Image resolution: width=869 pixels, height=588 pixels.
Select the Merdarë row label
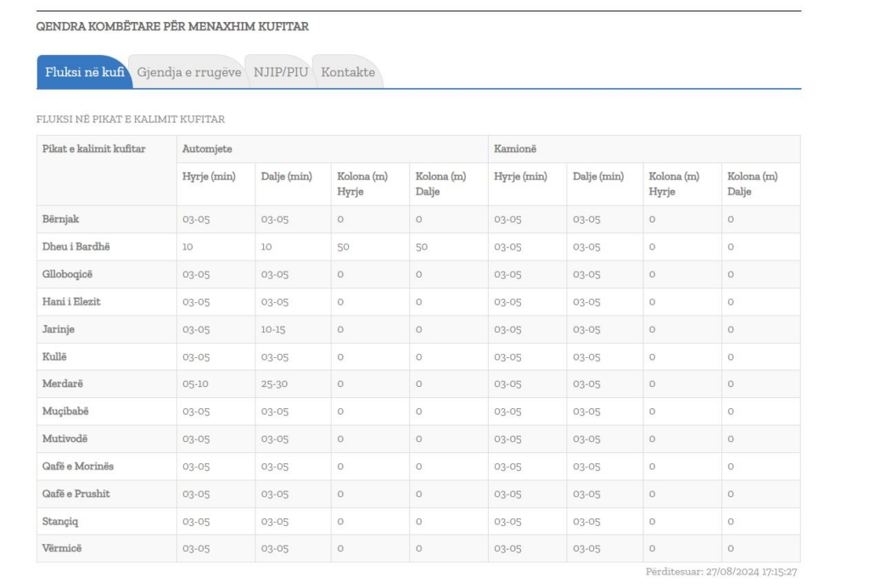(x=63, y=384)
